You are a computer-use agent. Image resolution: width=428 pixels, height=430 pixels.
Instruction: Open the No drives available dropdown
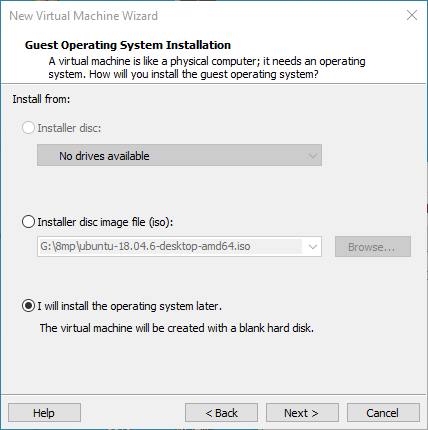tap(179, 155)
